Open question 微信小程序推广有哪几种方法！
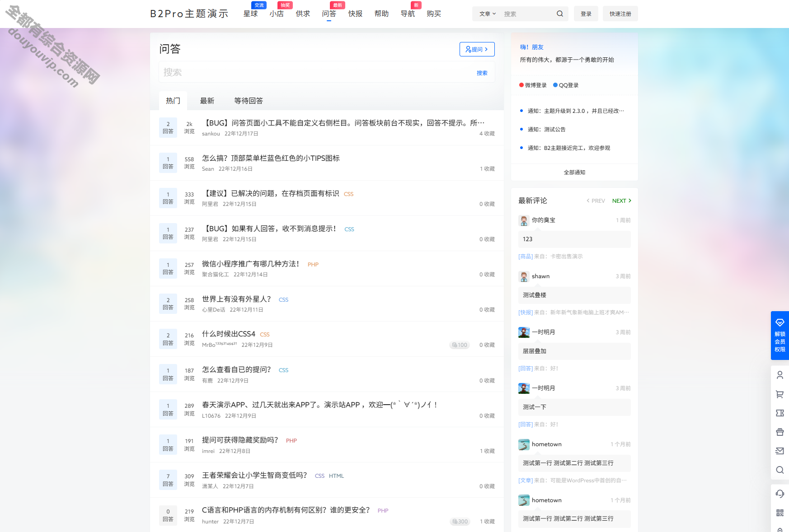 pos(251,264)
